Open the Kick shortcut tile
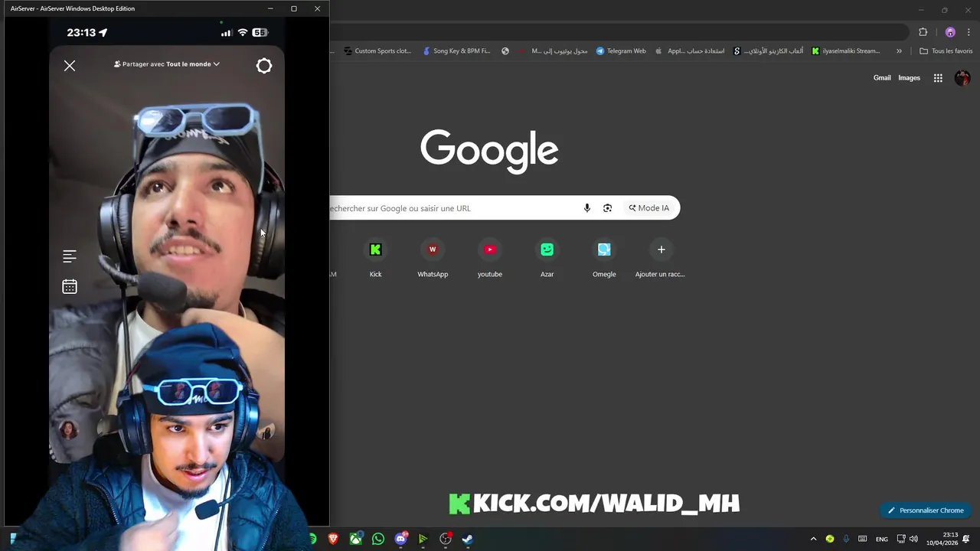This screenshot has width=980, height=551. pos(375,259)
